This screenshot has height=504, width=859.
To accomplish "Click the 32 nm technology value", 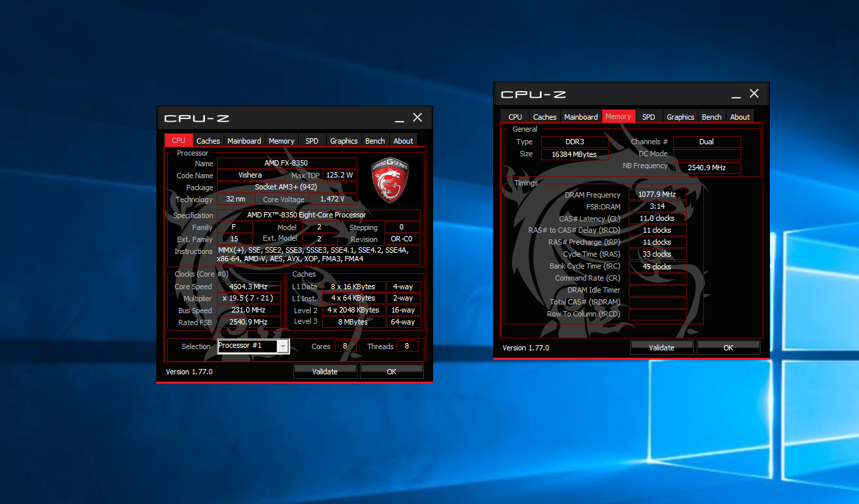I will point(236,199).
